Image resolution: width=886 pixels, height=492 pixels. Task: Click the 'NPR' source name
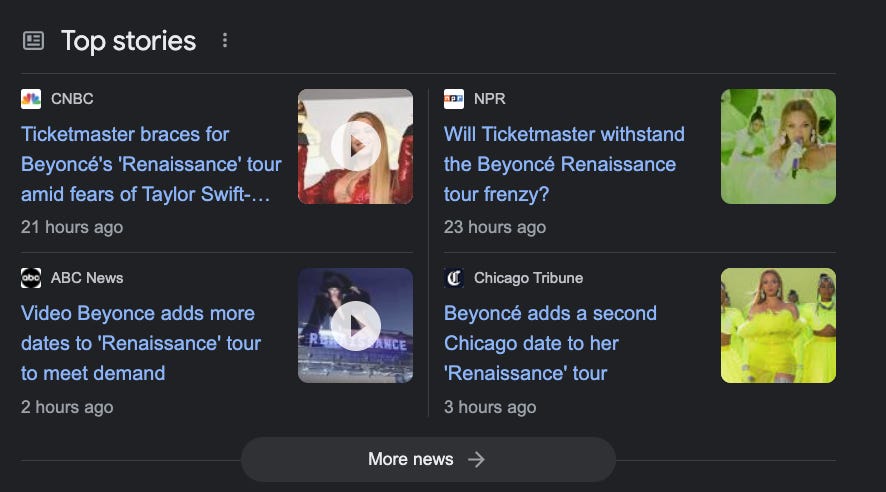(489, 99)
